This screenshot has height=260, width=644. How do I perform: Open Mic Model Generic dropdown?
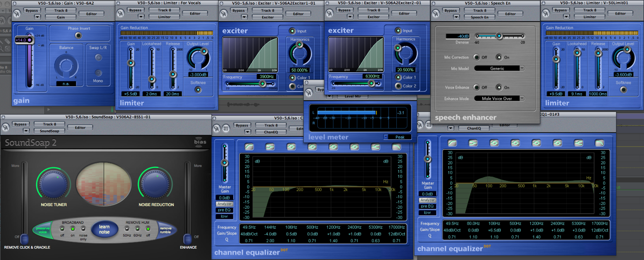499,68
